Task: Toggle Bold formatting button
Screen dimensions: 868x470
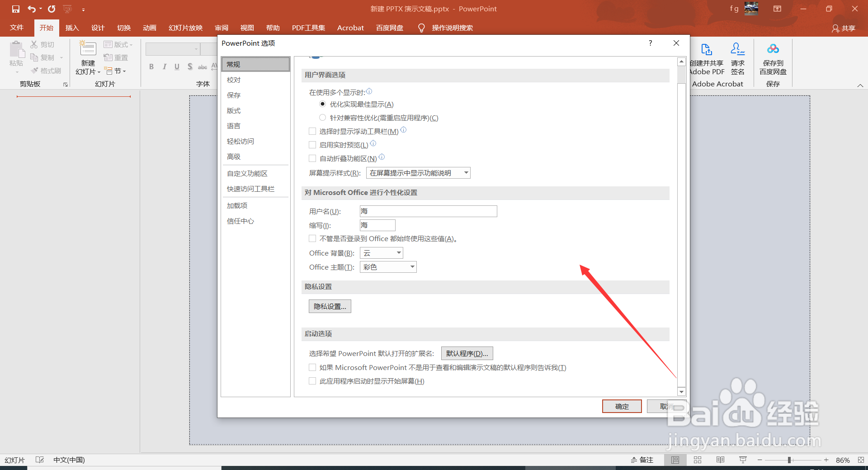Action: click(151, 67)
